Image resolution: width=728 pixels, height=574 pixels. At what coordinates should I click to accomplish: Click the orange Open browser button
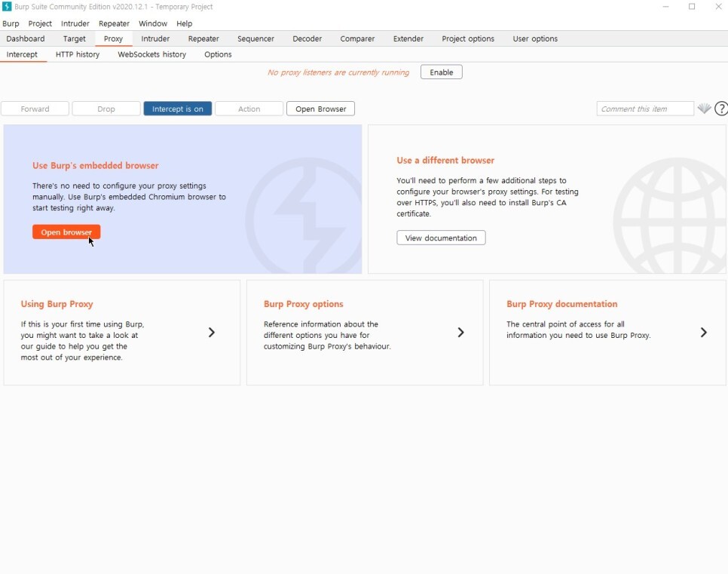(66, 232)
